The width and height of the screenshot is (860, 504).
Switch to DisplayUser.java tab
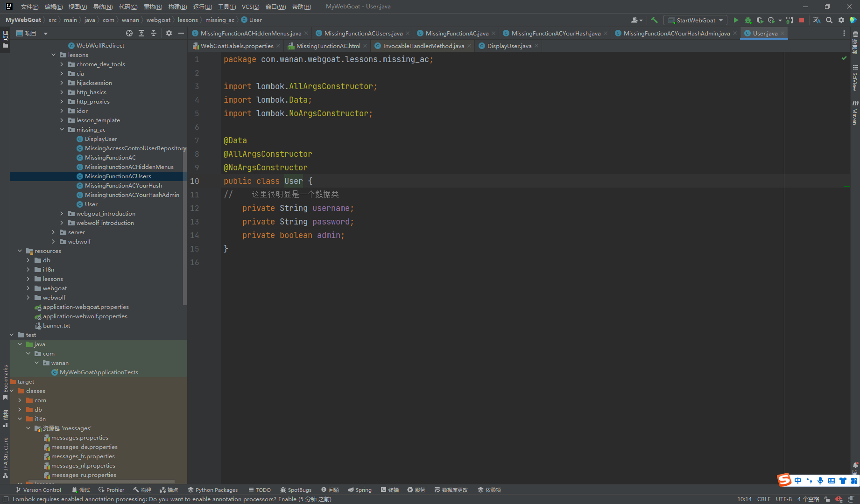click(509, 46)
